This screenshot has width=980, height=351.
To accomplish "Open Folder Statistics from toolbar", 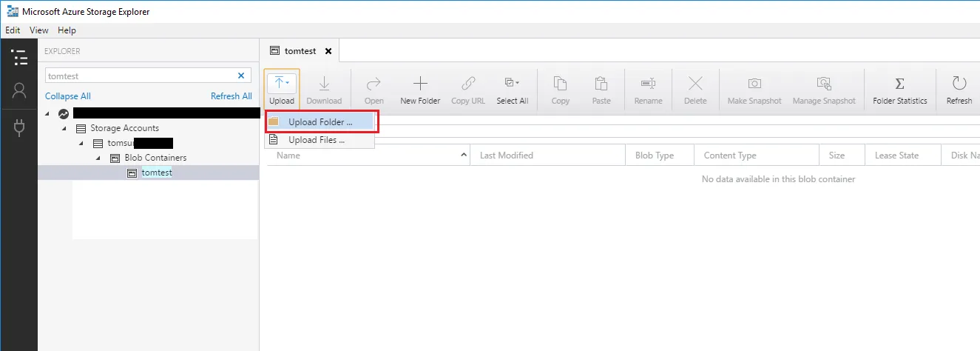I will pos(900,90).
